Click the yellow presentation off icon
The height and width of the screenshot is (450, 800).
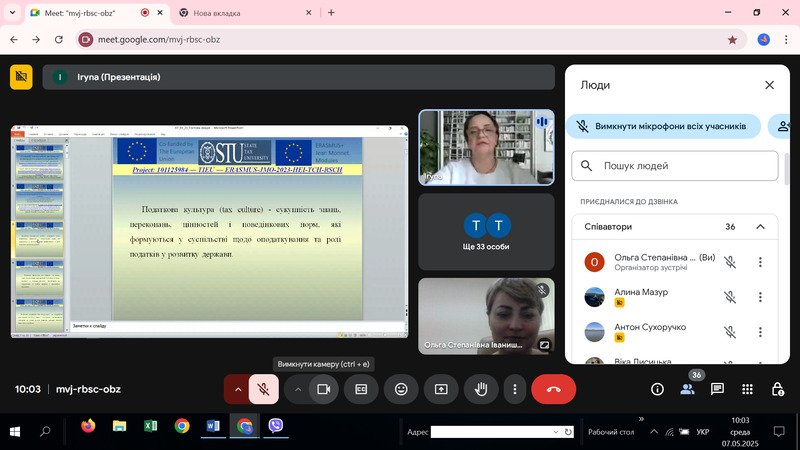pos(21,77)
